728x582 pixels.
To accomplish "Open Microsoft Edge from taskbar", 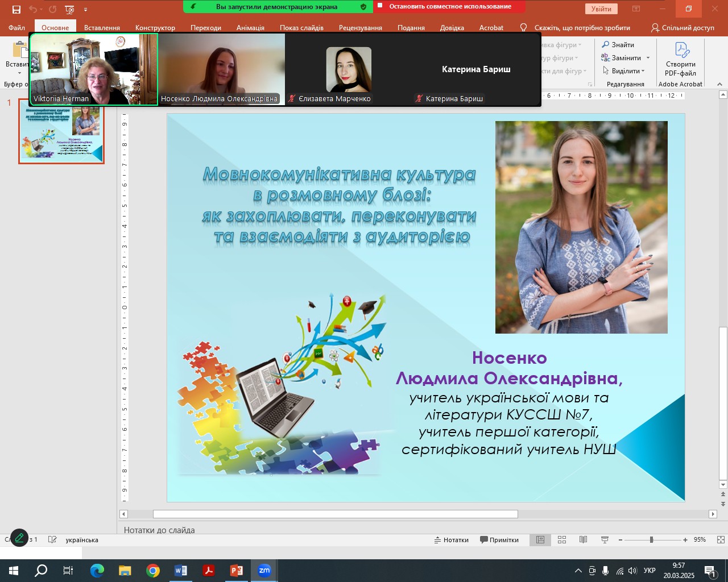I will [97, 571].
